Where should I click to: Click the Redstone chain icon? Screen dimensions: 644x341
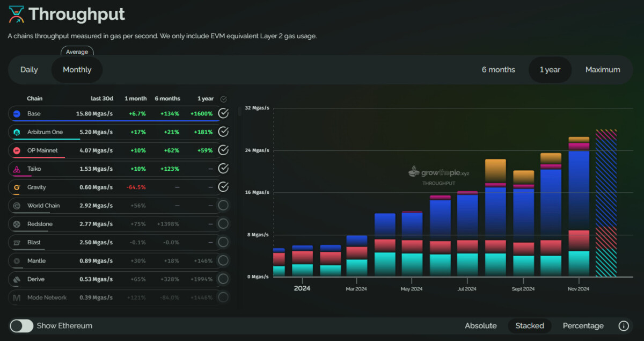tap(17, 224)
